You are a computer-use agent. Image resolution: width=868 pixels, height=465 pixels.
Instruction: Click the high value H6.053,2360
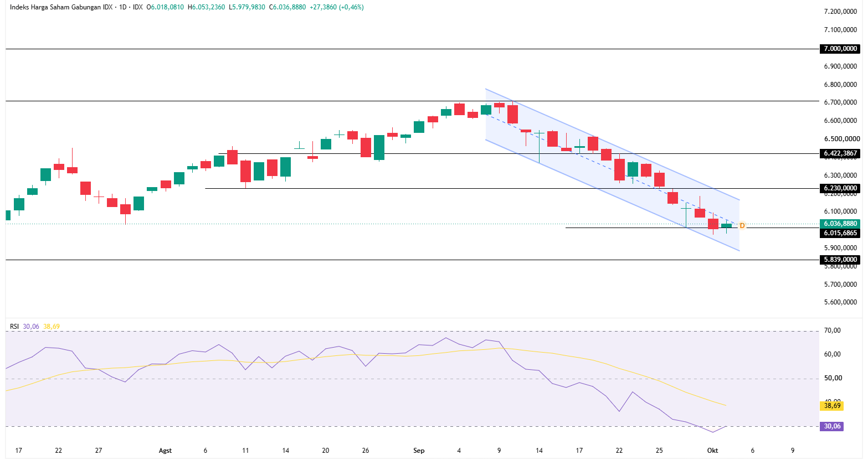click(x=207, y=7)
